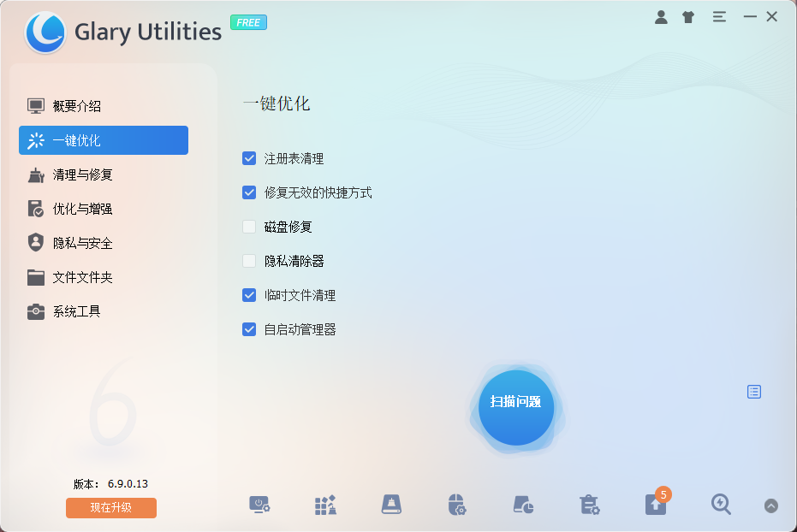Expand the bottom toolbar with chevron-up
Viewport: 797px width, 532px height.
click(x=771, y=505)
